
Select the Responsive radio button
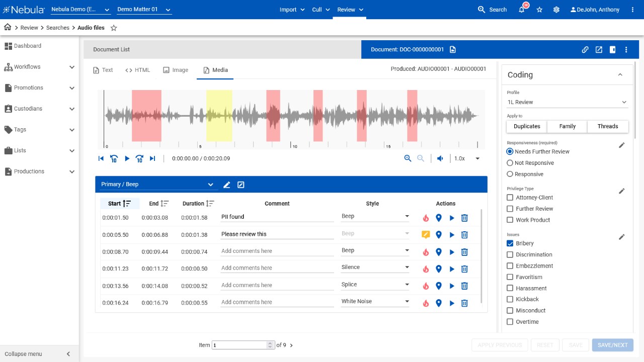click(x=510, y=174)
